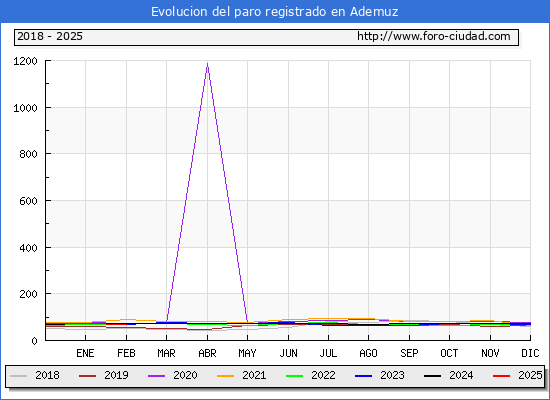The width and height of the screenshot is (550, 400).
Task: Click the DIC month axis label
Action: (530, 353)
